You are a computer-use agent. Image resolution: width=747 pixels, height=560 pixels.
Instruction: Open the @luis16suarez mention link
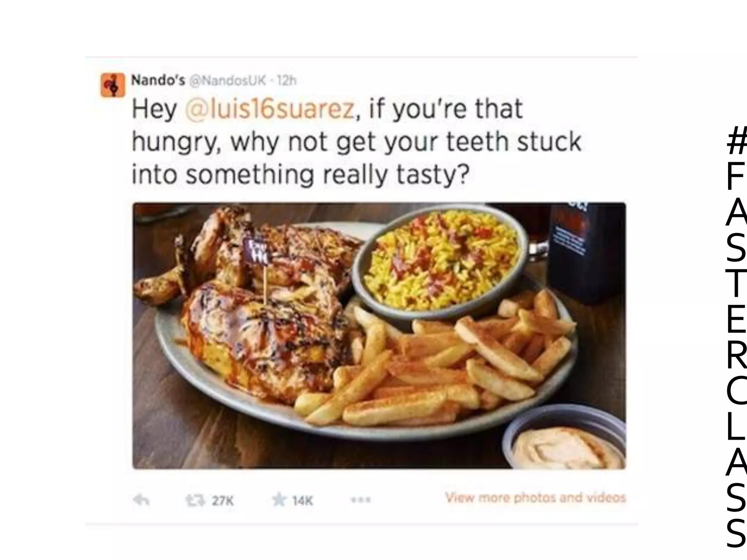coord(270,109)
